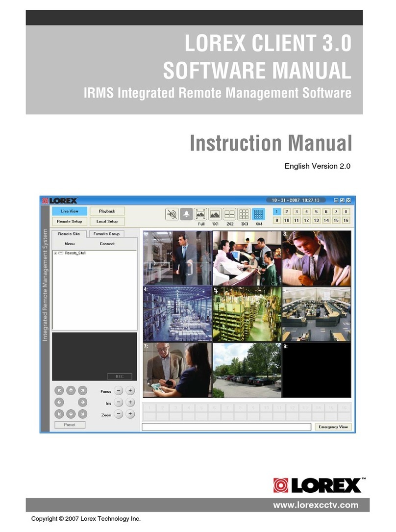Viewport: 396px width, 532px height.
Task: Open Emergency View
Action: [x=333, y=427]
